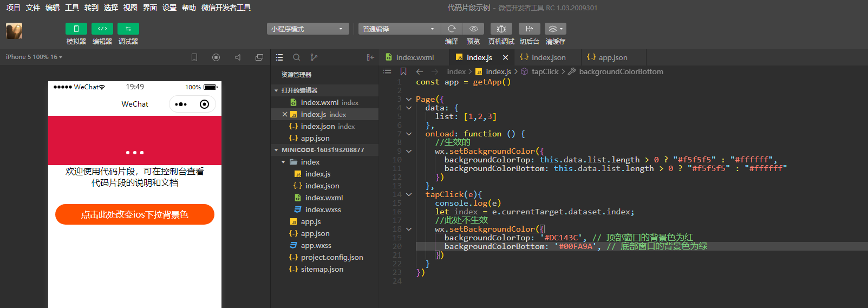Open the search magnifier icon
The image size is (868, 308).
(297, 57)
